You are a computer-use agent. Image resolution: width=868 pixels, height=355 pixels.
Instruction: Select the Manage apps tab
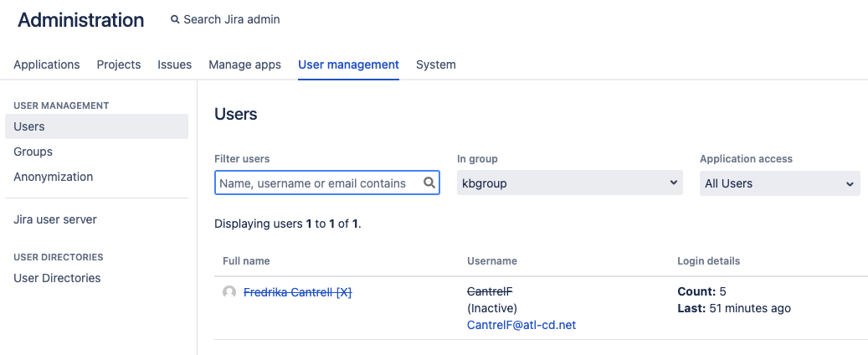coord(244,64)
